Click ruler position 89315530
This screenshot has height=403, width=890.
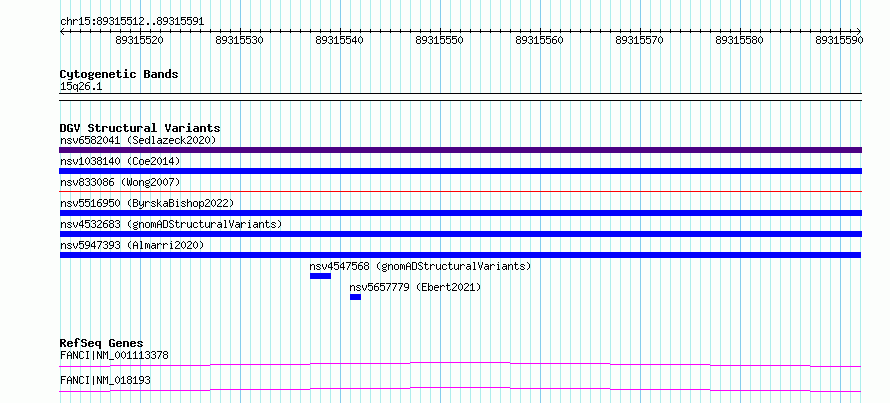click(x=240, y=40)
